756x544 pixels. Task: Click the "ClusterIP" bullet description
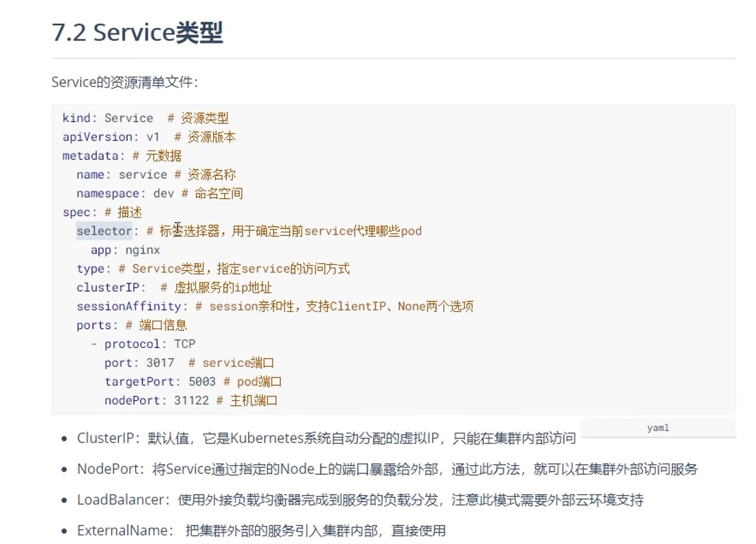326,438
